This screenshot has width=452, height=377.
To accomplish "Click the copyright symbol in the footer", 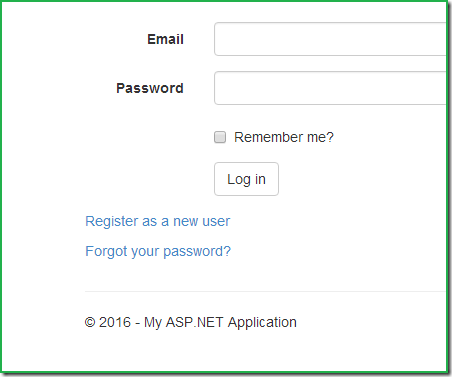I will (90, 322).
